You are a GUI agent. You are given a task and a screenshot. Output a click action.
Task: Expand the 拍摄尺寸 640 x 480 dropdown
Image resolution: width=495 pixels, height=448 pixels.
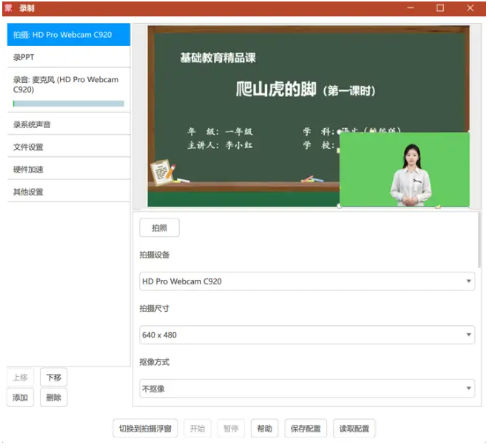[307, 335]
